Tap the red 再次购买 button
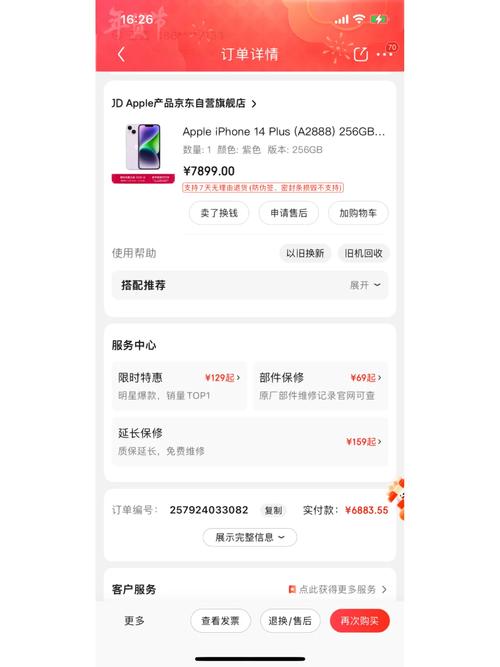Screen dimensions: 500x667 coord(360,621)
